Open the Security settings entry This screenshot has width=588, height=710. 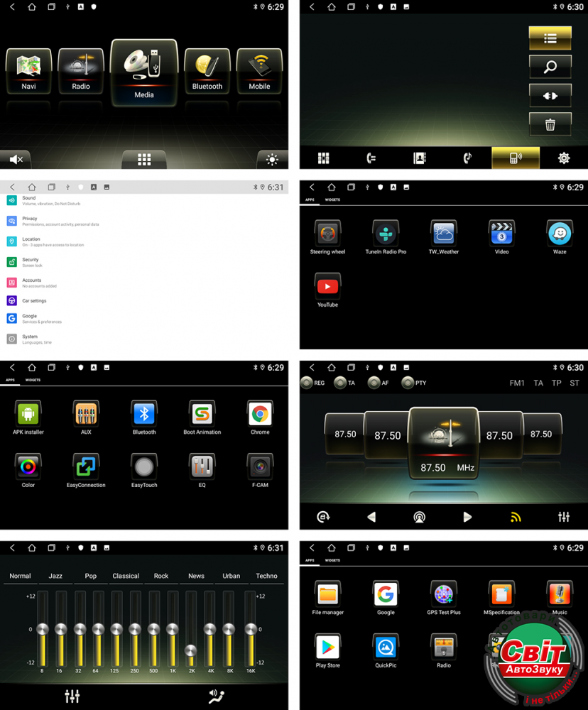31,261
